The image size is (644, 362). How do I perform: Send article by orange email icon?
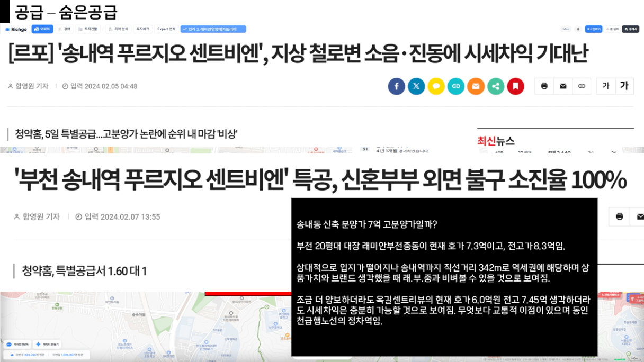(476, 86)
